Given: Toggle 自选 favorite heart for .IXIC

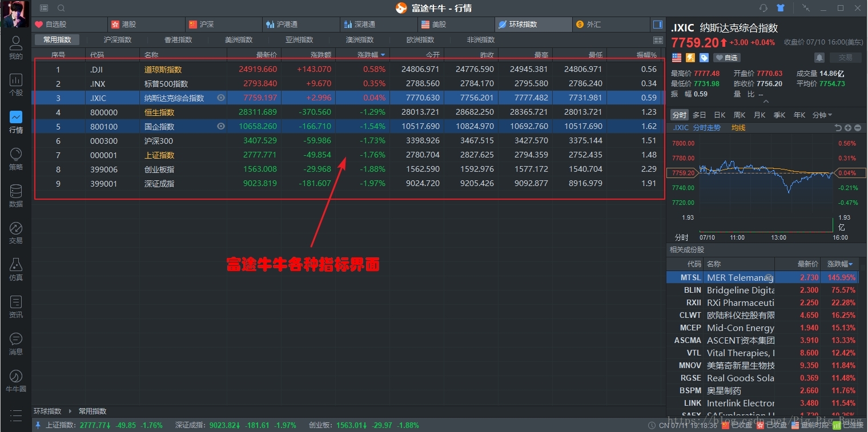Looking at the screenshot, I should 727,58.
